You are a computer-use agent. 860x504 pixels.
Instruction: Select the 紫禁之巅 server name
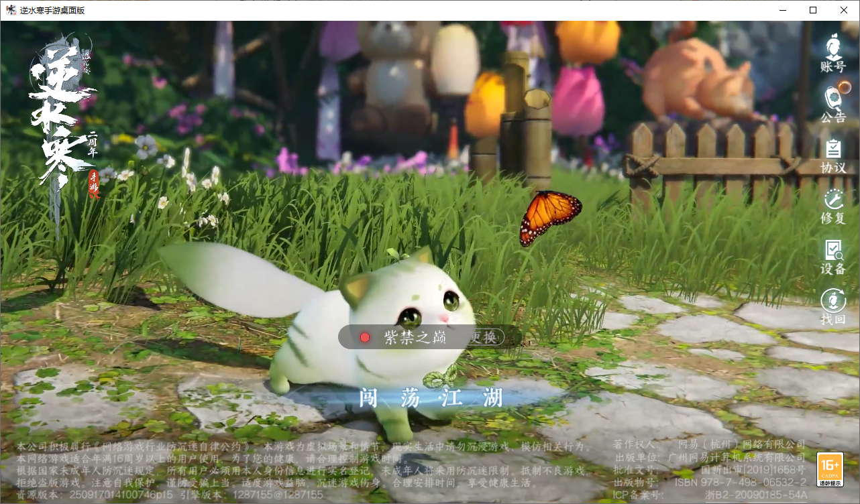coord(416,337)
